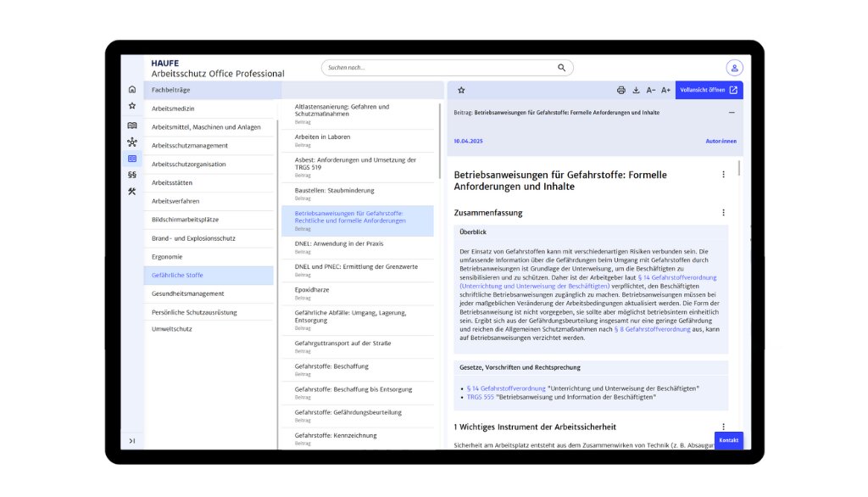Viewport: 868px width, 497px height.
Task: Download the document
Action: 636,90
